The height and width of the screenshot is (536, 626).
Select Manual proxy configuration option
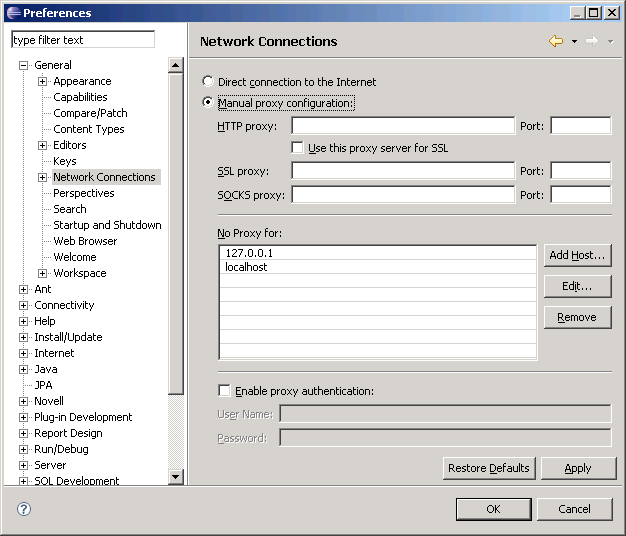coord(208,102)
